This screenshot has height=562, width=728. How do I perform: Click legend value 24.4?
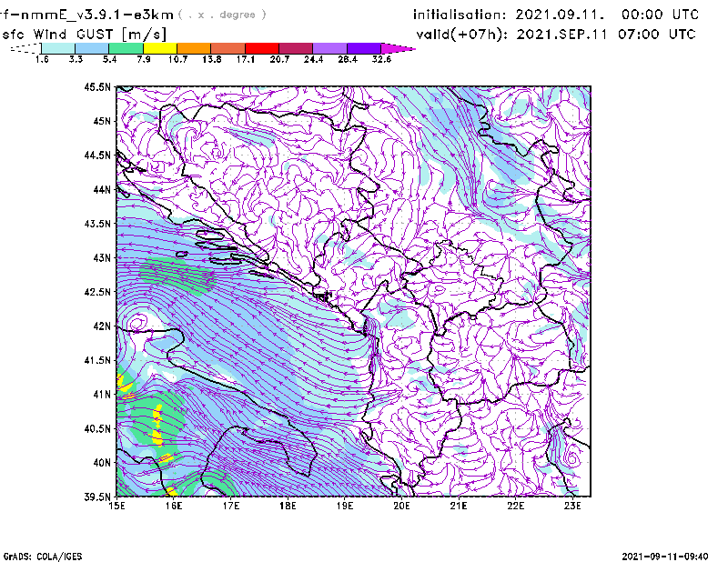pos(313,59)
